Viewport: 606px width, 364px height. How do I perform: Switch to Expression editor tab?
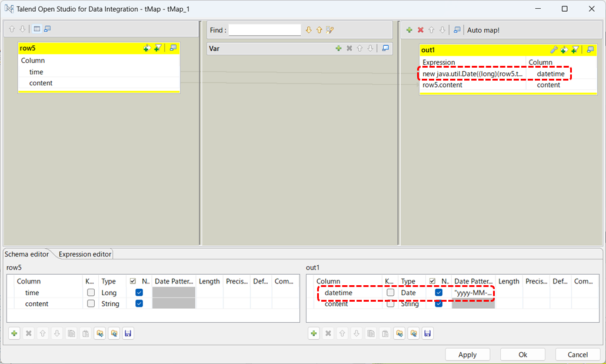pyautogui.click(x=85, y=254)
